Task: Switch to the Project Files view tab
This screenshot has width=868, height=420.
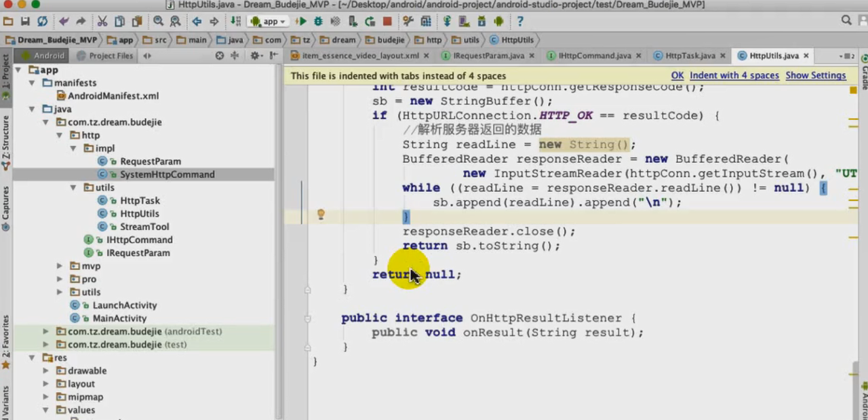Action: [x=111, y=56]
